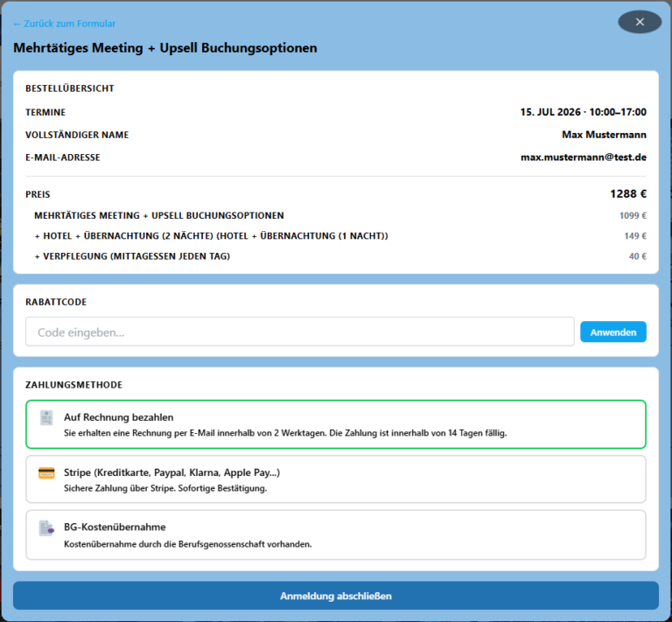Image resolution: width=672 pixels, height=622 pixels.
Task: Click the BESTELLÜBERSICHT heading
Action: [x=70, y=88]
